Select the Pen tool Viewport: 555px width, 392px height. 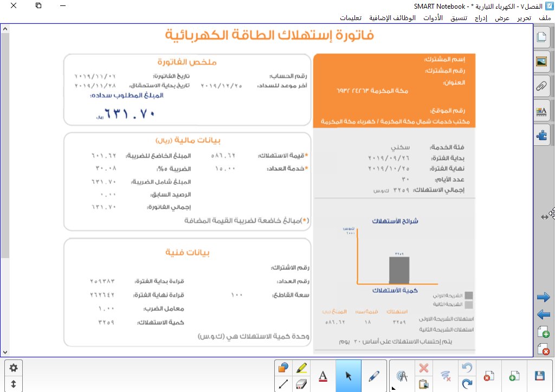[x=374, y=376]
